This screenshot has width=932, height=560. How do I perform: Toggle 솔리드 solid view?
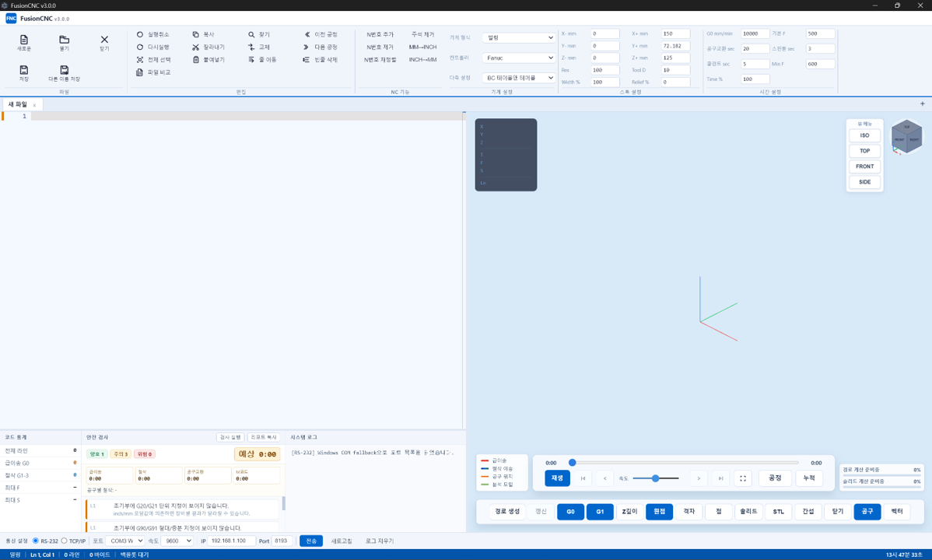click(748, 511)
